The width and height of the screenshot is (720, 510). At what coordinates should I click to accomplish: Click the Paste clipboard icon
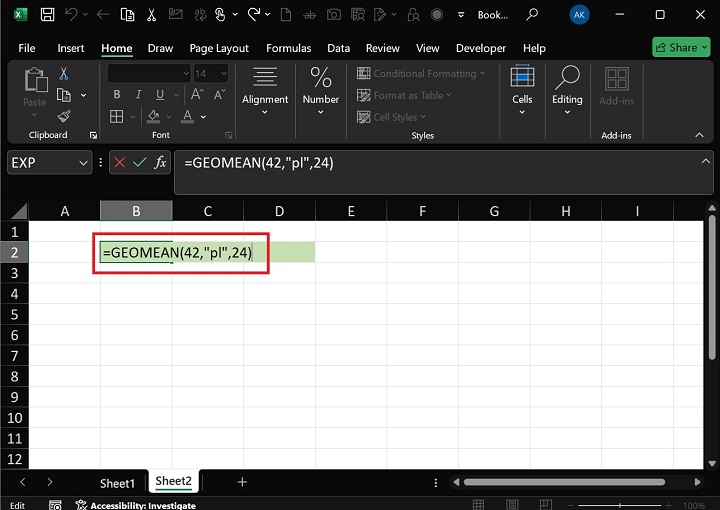point(35,80)
